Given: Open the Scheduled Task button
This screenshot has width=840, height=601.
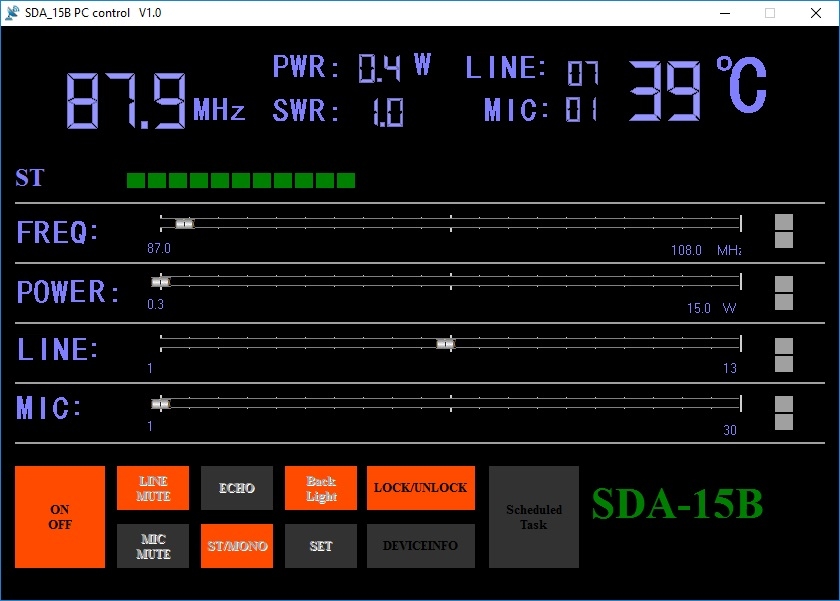Looking at the screenshot, I should [534, 517].
